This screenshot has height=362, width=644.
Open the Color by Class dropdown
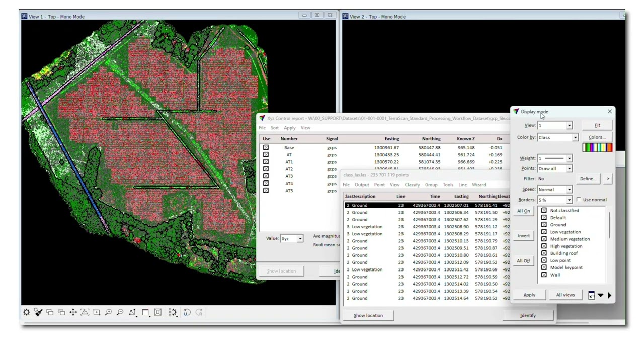tap(575, 137)
